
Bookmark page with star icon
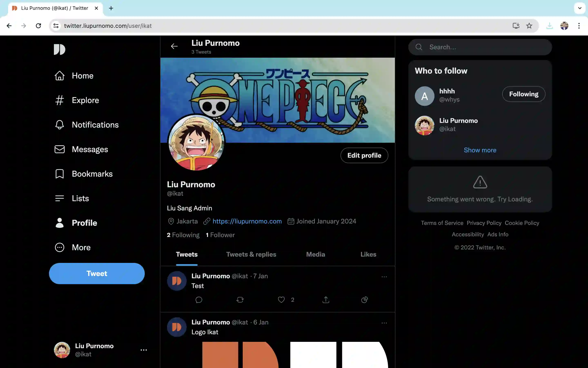(x=529, y=26)
